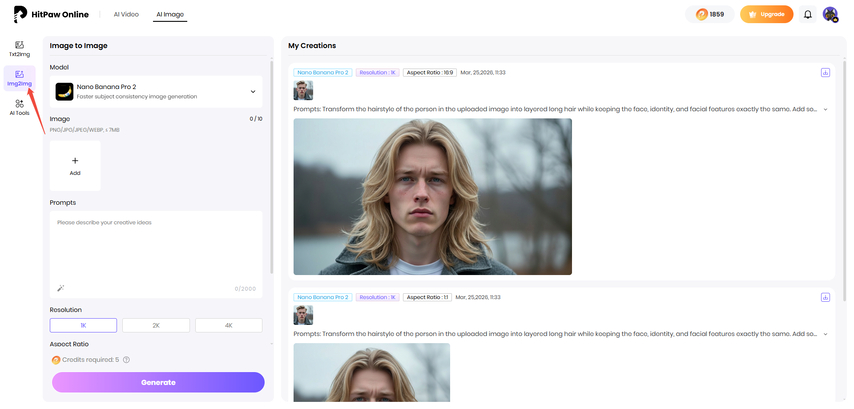This screenshot has width=854, height=409.
Task: Open the Txt2Img sidebar tool
Action: [x=19, y=48]
